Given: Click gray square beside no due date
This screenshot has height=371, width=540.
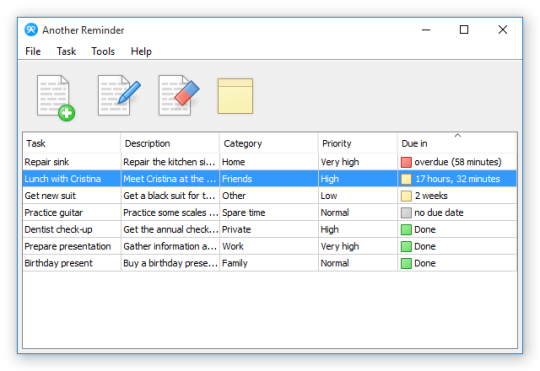Looking at the screenshot, I should [x=406, y=213].
